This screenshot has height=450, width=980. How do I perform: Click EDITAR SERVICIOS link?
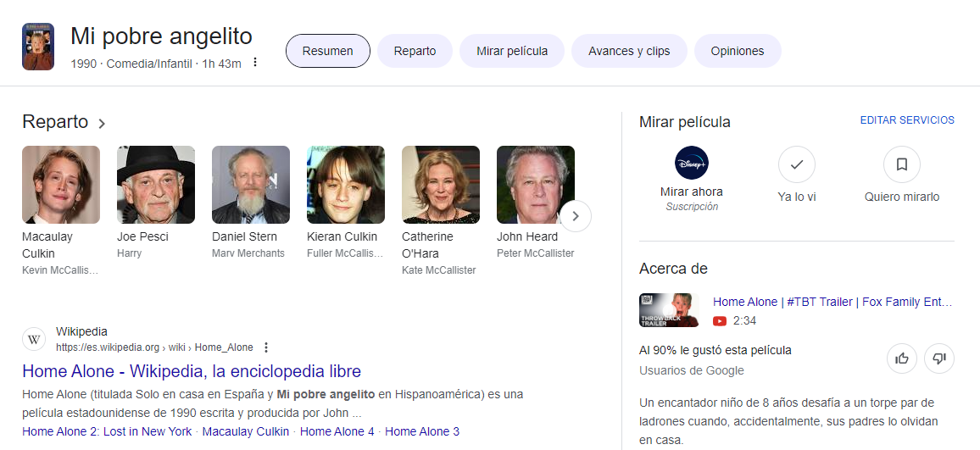click(x=907, y=120)
